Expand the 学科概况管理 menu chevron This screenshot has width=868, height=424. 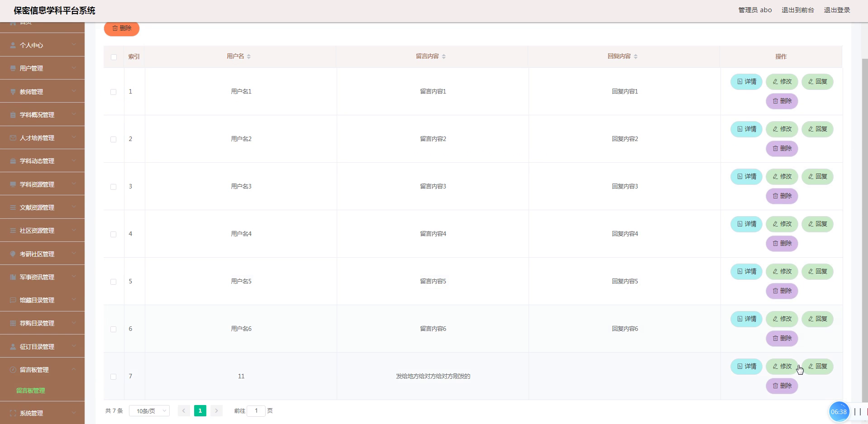pyautogui.click(x=74, y=114)
